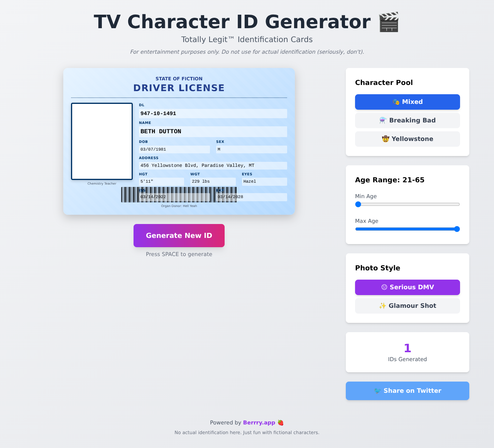494x448 pixels.
Task: Click the alembic icon on Breaking Bad button
Action: tap(382, 120)
